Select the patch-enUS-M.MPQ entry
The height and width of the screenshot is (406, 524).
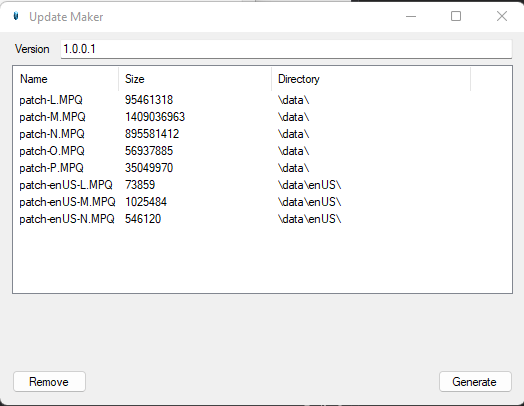(67, 202)
